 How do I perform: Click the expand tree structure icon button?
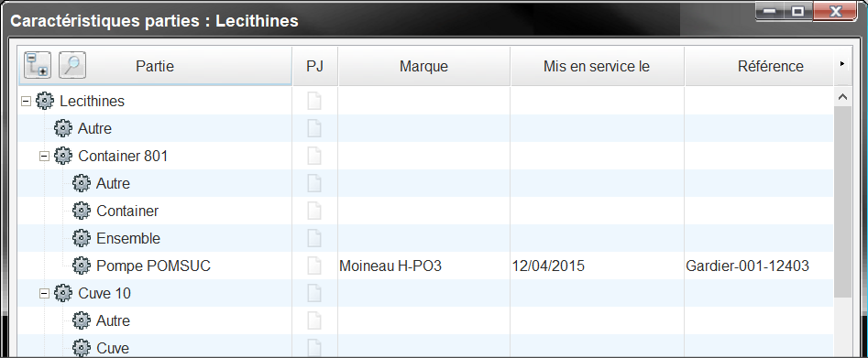pyautogui.click(x=38, y=66)
